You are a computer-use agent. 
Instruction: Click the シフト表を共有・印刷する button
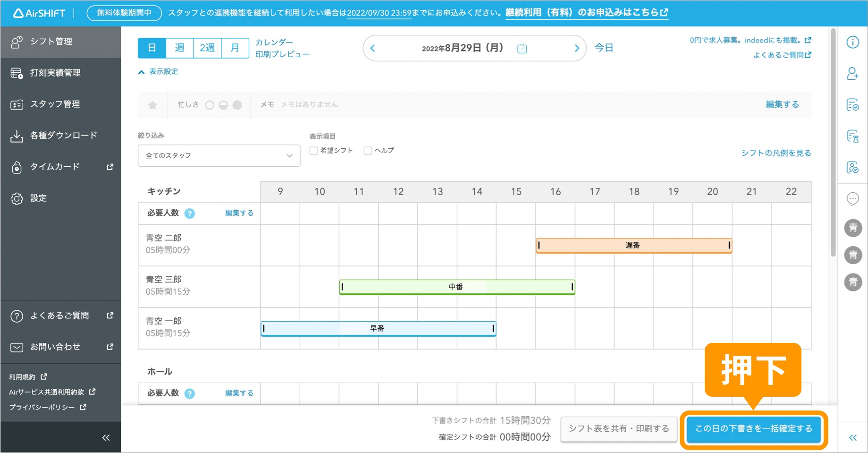[x=619, y=428]
